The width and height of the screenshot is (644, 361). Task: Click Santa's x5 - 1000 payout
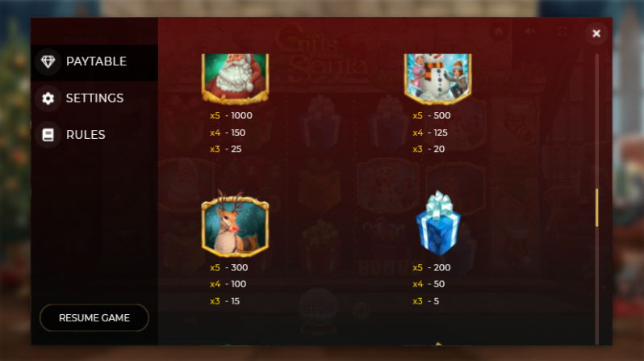pyautogui.click(x=232, y=115)
